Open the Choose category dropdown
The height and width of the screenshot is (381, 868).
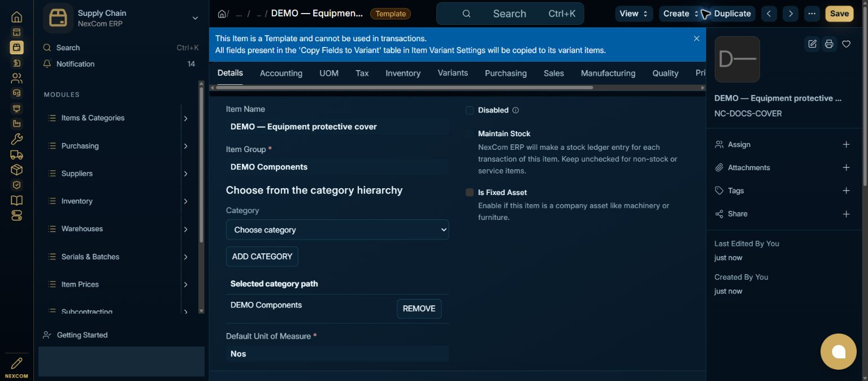[x=337, y=230]
